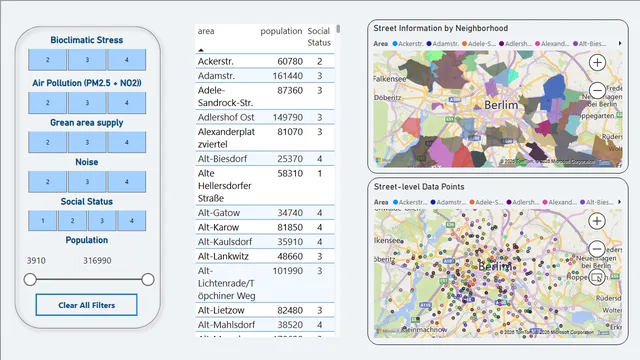Filter Social Status to 2
Screen dimensions: 640x360
72,221
